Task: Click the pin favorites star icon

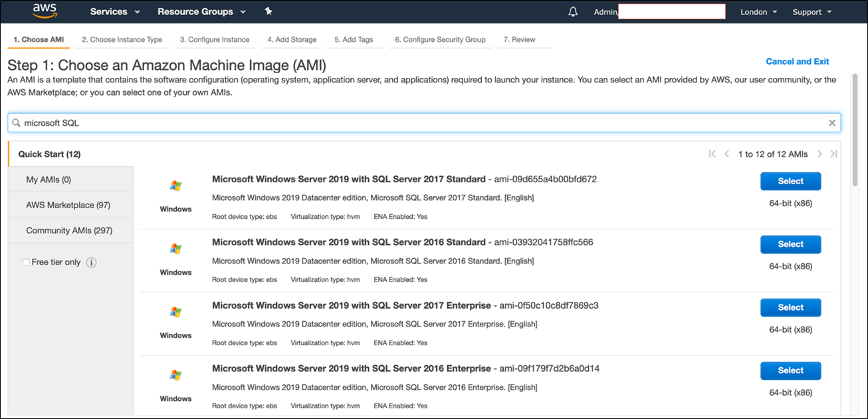Action: (x=268, y=11)
